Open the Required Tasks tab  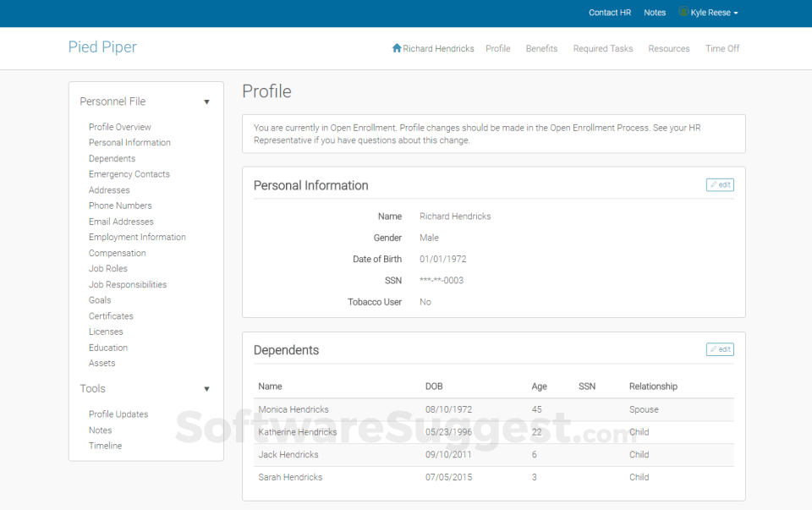point(602,48)
